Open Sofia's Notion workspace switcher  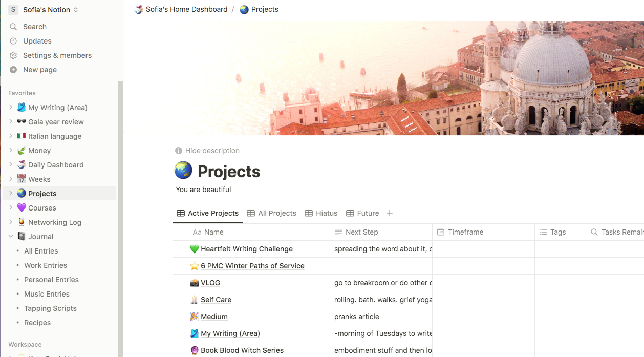tap(44, 10)
